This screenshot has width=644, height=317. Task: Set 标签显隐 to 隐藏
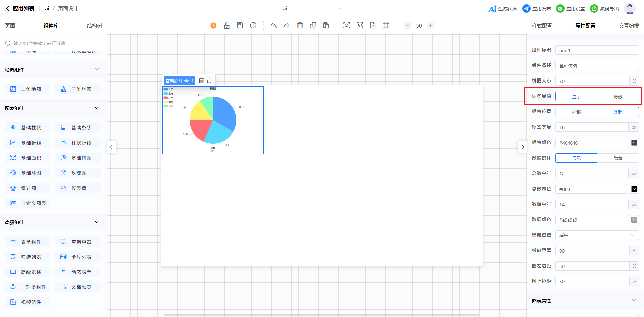(618, 97)
